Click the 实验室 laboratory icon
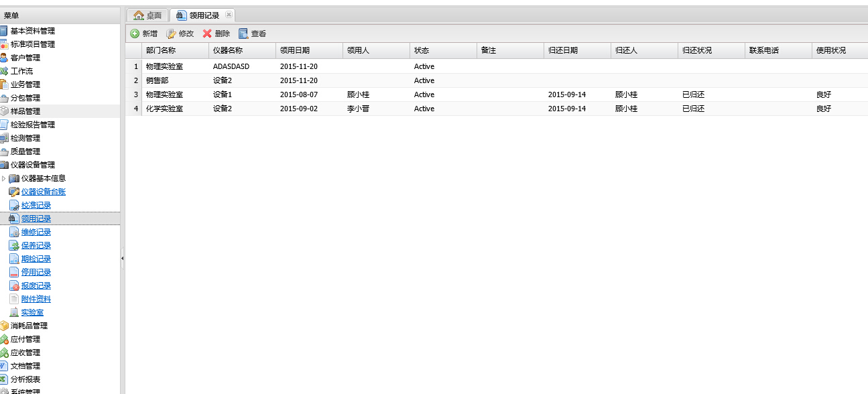The height and width of the screenshot is (394, 868). click(14, 312)
